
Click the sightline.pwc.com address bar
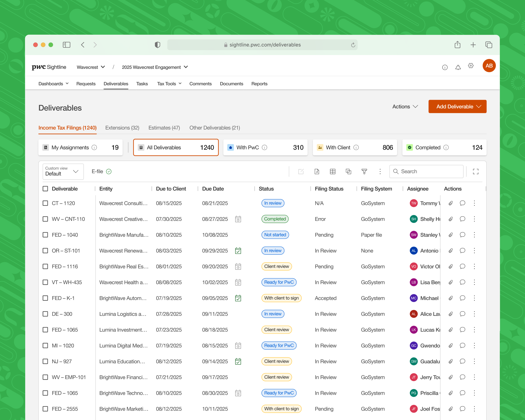[262, 45]
